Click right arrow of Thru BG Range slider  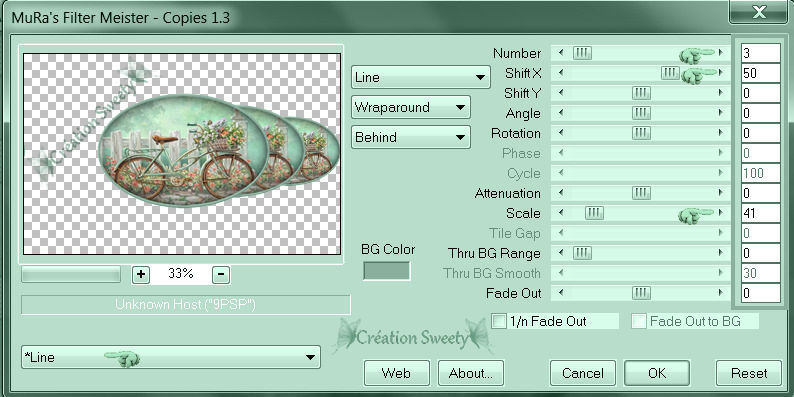(x=721, y=253)
